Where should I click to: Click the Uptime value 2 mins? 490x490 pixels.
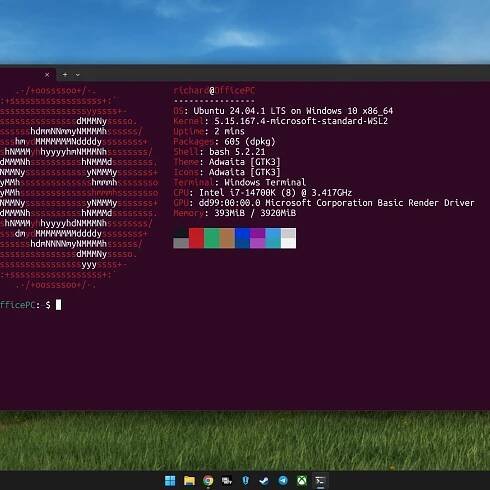(x=229, y=131)
